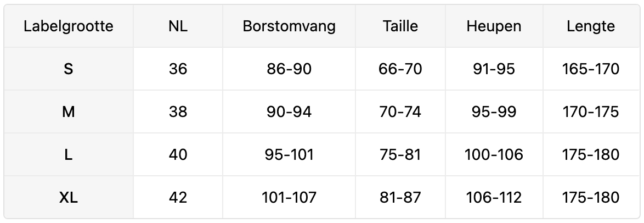
Task: Click the 86-90 Borstomvang cell
Action: [289, 69]
